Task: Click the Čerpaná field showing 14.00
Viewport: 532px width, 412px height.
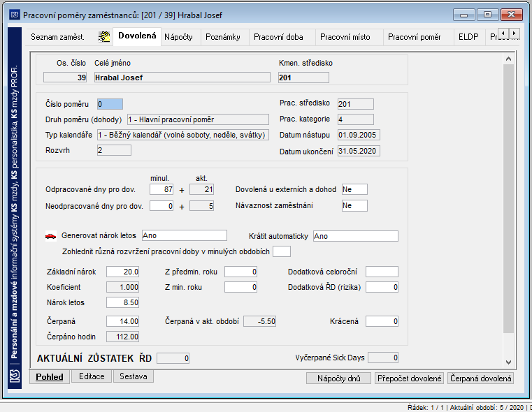Action: [122, 321]
